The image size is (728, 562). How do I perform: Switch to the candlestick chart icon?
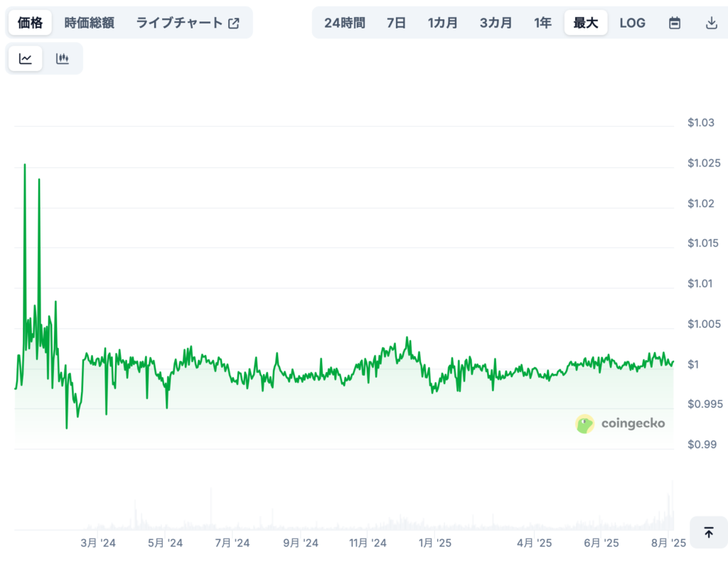[63, 58]
